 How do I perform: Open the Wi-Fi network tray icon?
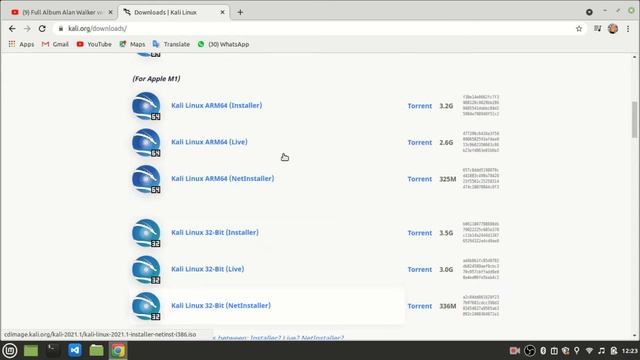point(589,351)
